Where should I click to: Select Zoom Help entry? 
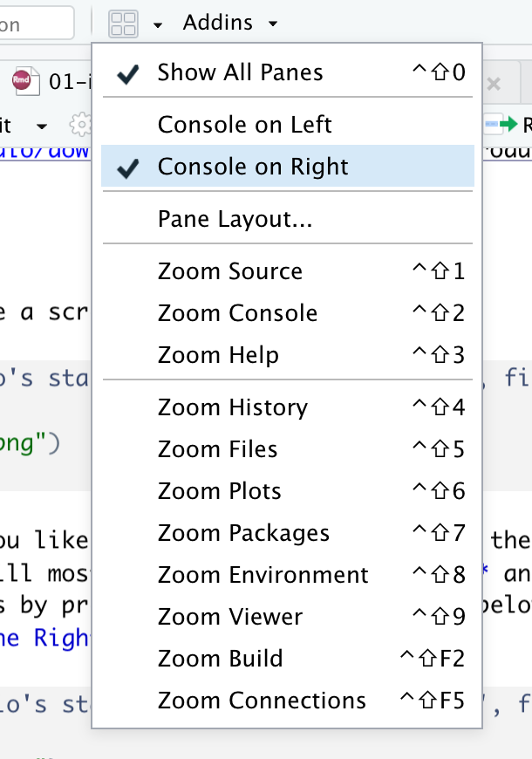coord(218,355)
